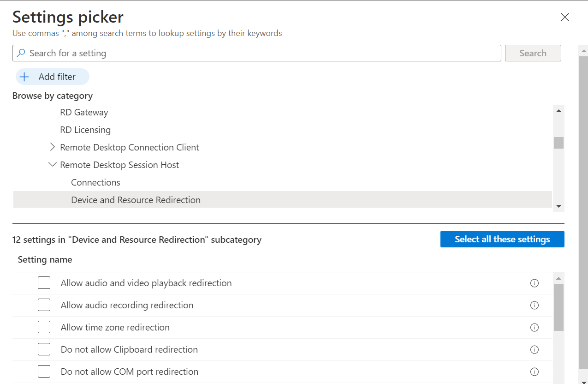Check Allow audio and video playback redirection

[x=44, y=283]
